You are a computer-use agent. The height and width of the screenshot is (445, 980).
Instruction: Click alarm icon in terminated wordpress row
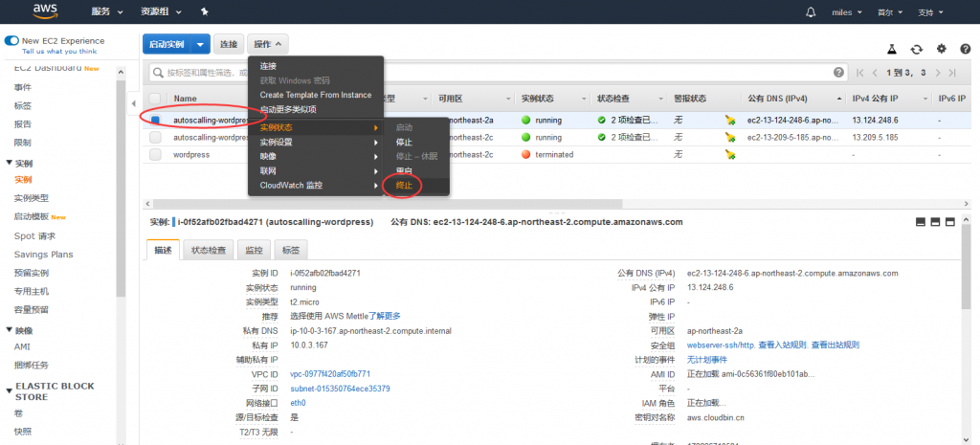pyautogui.click(x=730, y=154)
